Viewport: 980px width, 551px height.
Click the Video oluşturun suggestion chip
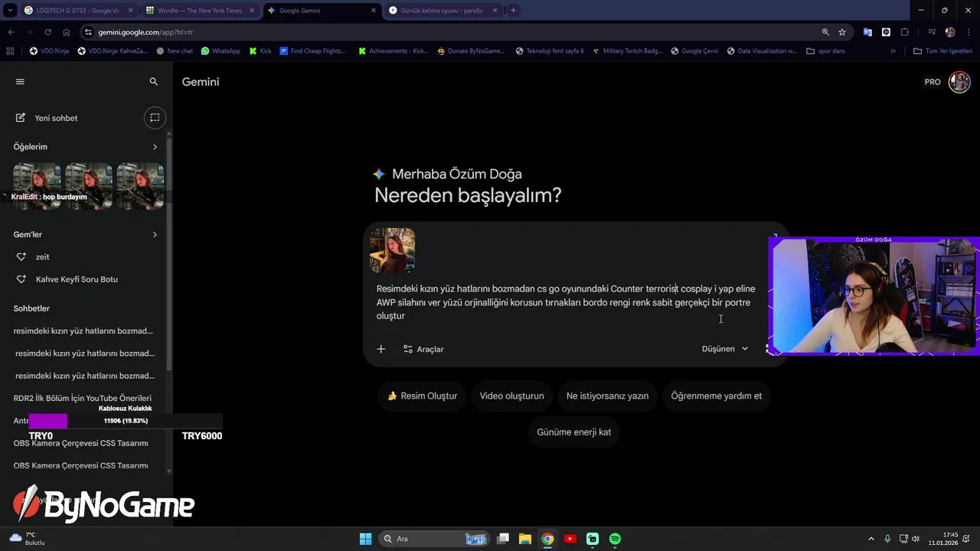(x=511, y=396)
